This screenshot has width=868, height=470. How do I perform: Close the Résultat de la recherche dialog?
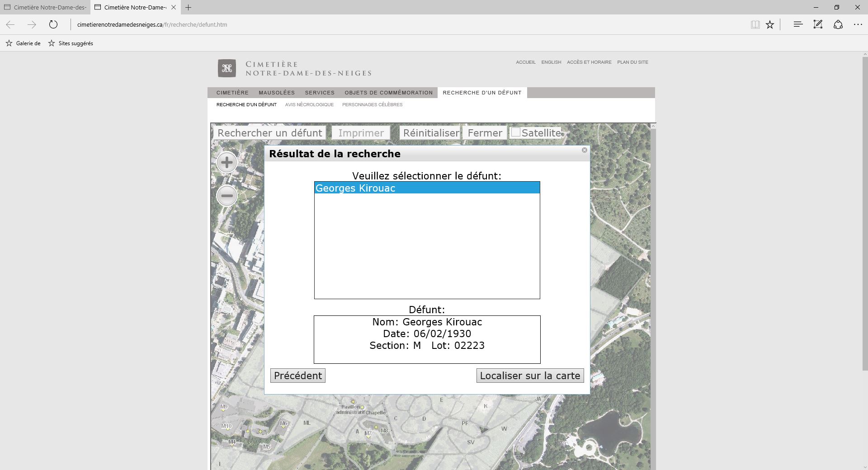pyautogui.click(x=584, y=150)
